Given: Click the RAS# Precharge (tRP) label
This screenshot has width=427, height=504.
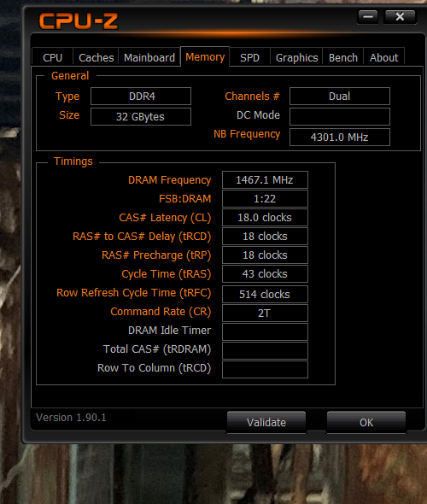Looking at the screenshot, I should point(156,255).
